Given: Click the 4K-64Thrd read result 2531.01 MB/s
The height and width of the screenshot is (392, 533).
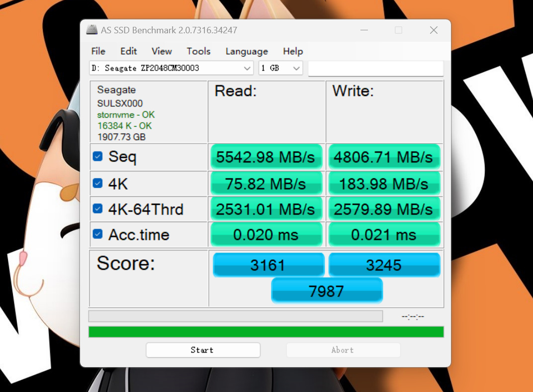Looking at the screenshot, I should (266, 209).
